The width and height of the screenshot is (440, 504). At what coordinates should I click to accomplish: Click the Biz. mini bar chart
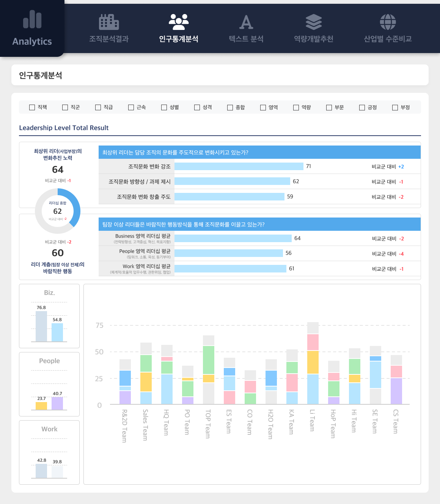coord(49,316)
